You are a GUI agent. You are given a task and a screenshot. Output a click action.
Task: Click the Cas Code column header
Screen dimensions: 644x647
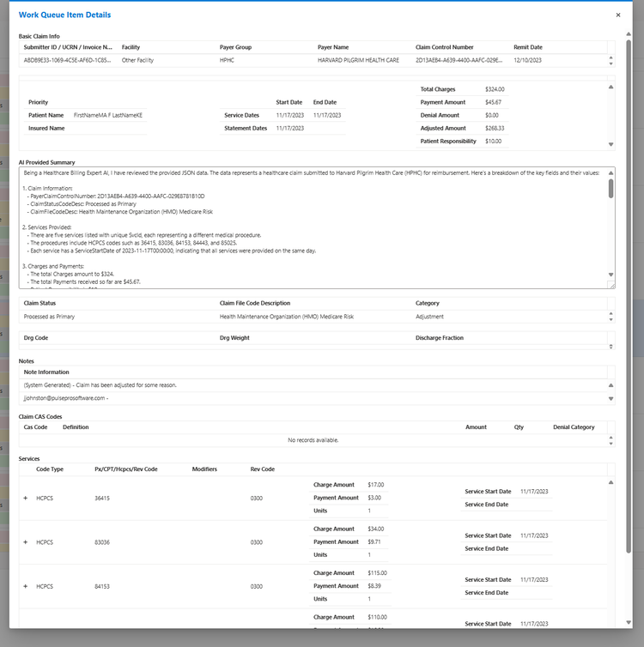click(35, 427)
